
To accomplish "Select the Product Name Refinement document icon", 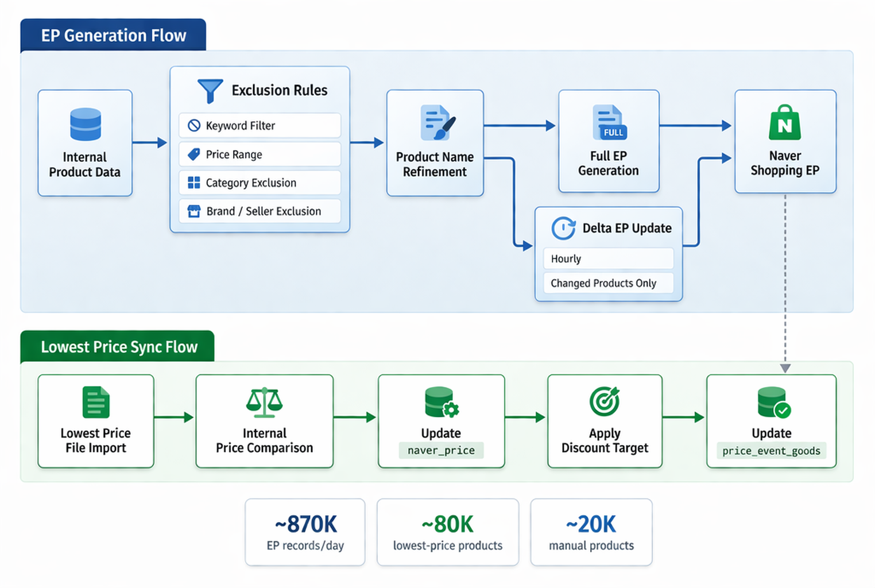I will tap(437, 122).
